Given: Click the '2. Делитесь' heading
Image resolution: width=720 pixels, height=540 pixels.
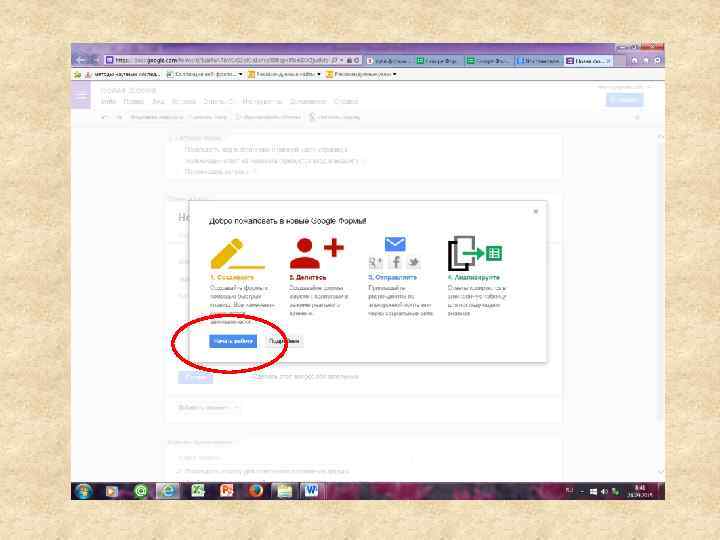Looking at the screenshot, I should pyautogui.click(x=308, y=277).
